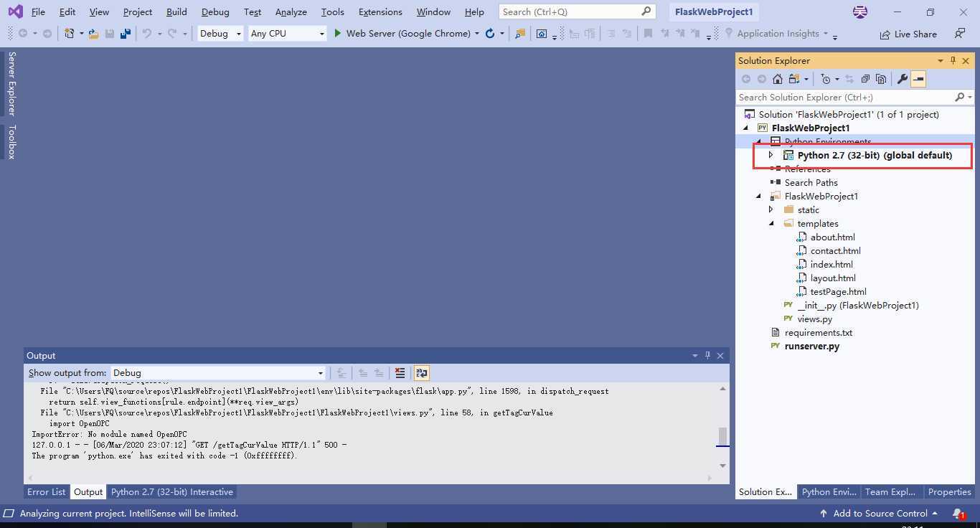Screen dimensions: 980x528
Task: Expand the Python 2.7 (32-bit) environment node
Action: (771, 155)
